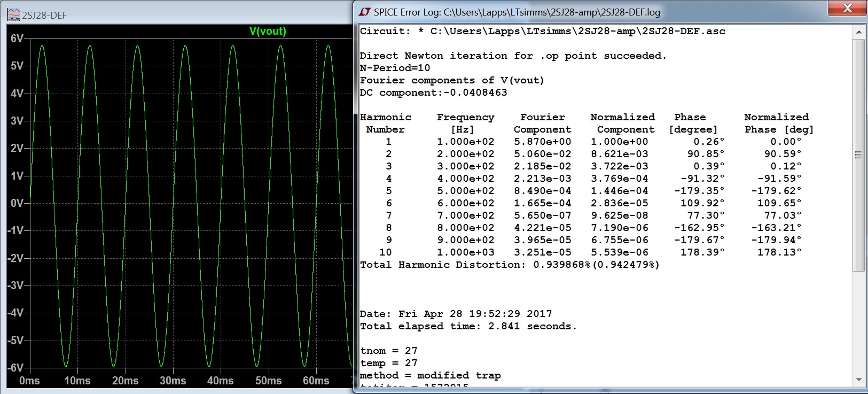Click the Total Harmonic Distortion result line

coord(510,265)
